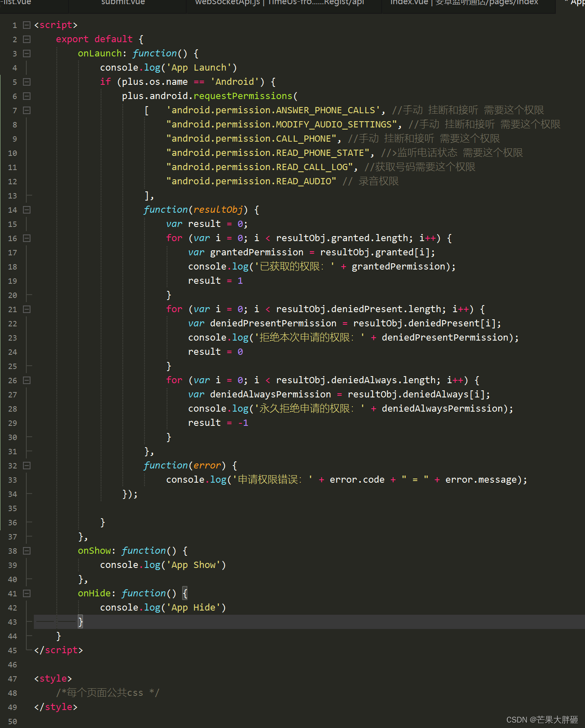Click the highlighted closing brace on line 43

(x=81, y=622)
